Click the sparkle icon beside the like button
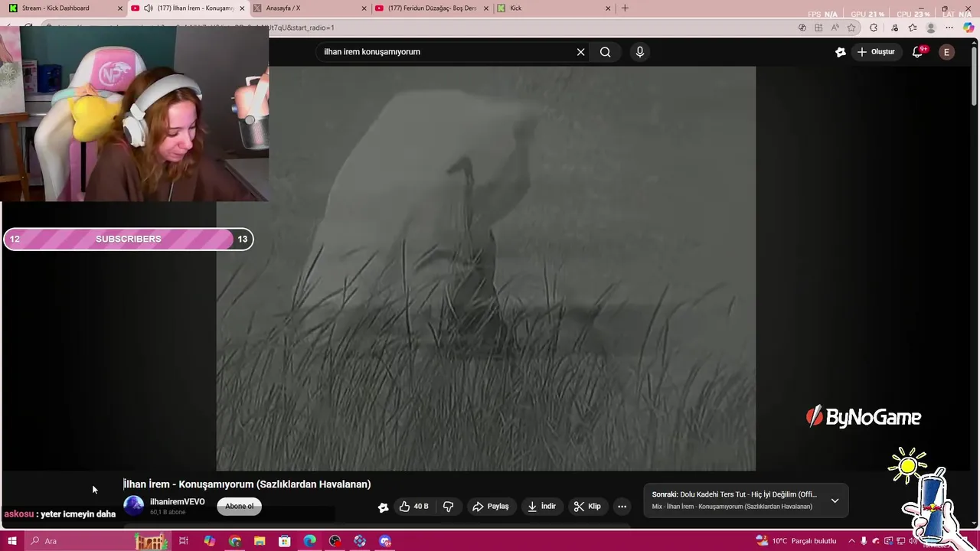Image resolution: width=980 pixels, height=551 pixels. [x=384, y=507]
